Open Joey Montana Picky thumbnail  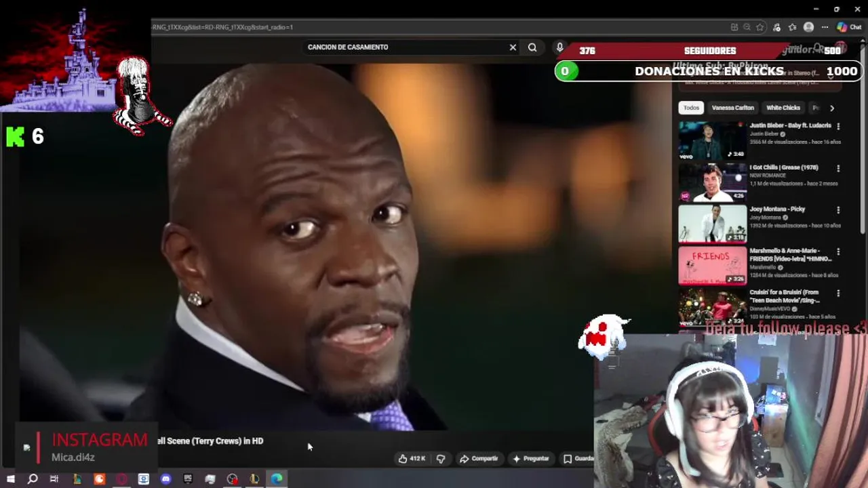713,224
